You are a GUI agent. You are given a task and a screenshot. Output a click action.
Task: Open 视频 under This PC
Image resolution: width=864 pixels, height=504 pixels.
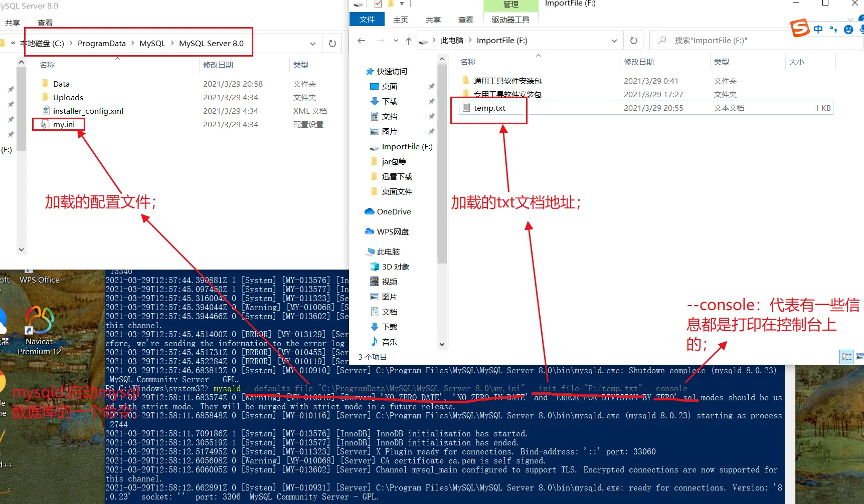click(x=384, y=282)
